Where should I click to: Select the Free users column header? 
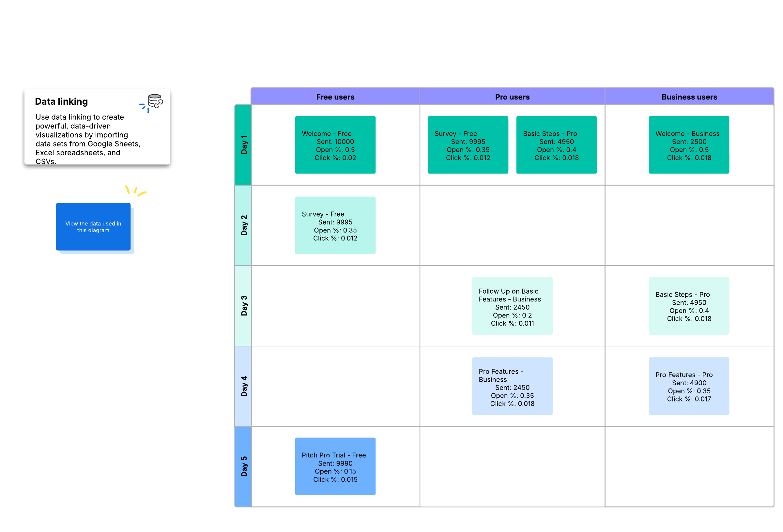pyautogui.click(x=335, y=97)
